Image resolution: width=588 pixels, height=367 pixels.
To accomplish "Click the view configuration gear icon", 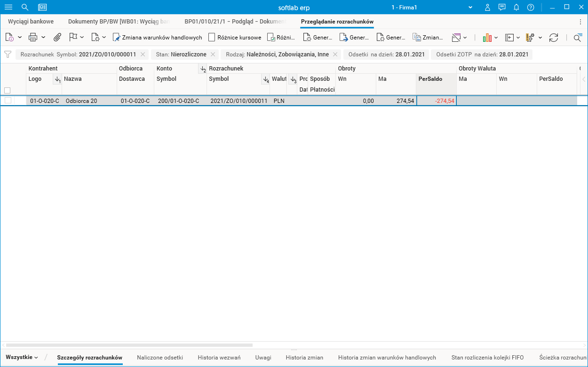I will pyautogui.click(x=531, y=37).
